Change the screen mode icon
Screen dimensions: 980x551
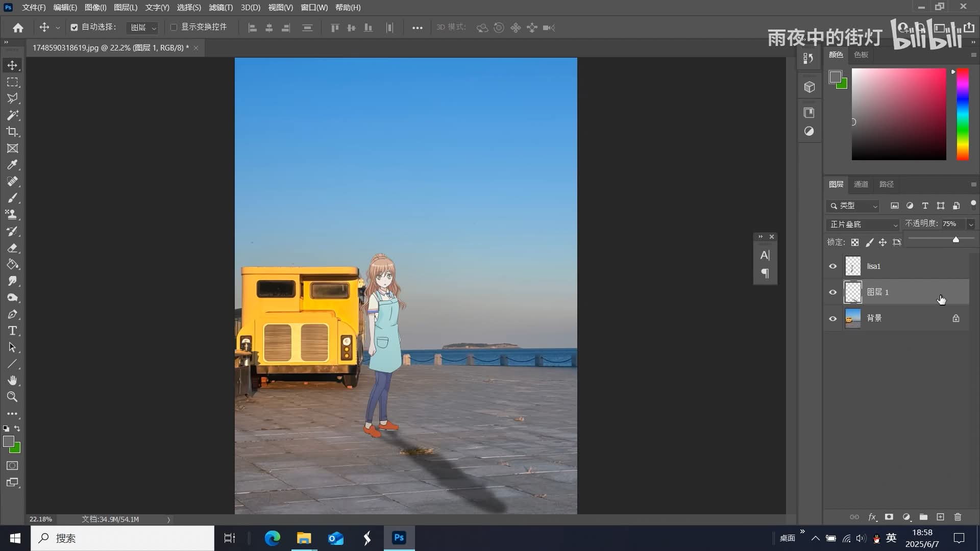12,483
